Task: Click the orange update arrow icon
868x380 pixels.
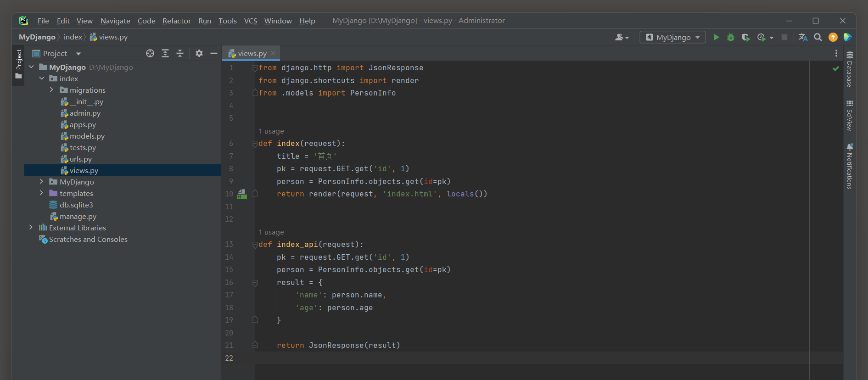Action: tap(833, 37)
